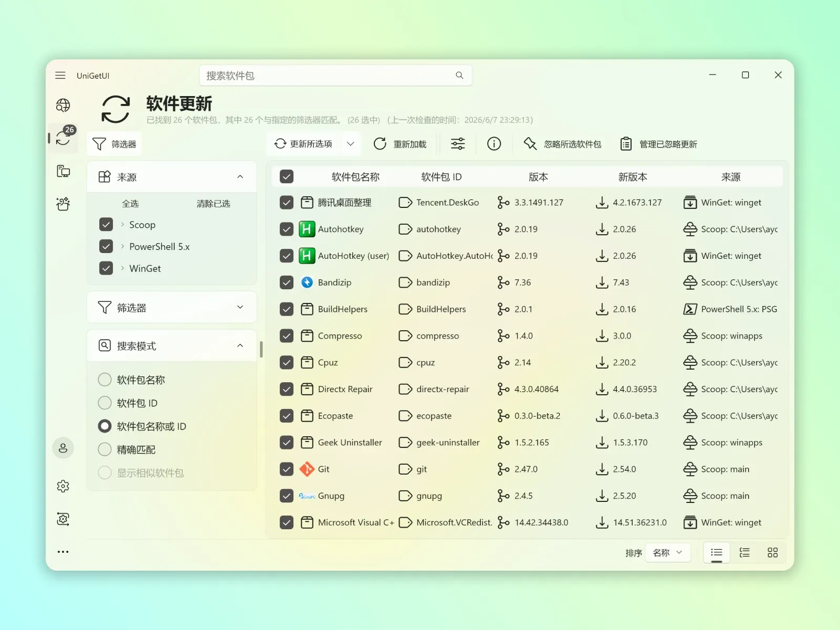Click the PowerShell source icon for BuildHelpers
The height and width of the screenshot is (630, 840).
click(690, 309)
